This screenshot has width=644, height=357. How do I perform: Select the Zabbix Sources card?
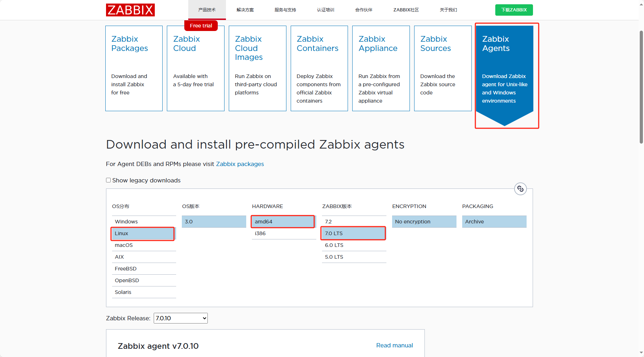point(443,68)
